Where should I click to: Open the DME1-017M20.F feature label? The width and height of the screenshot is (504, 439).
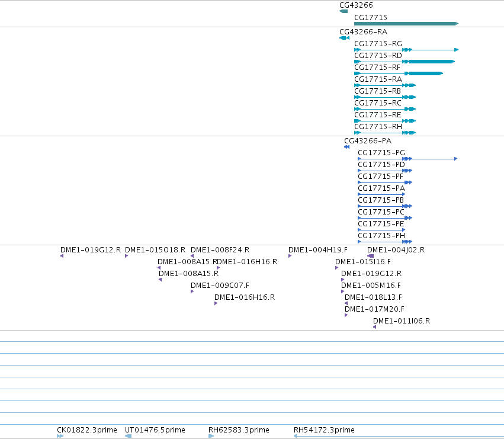pyautogui.click(x=374, y=309)
